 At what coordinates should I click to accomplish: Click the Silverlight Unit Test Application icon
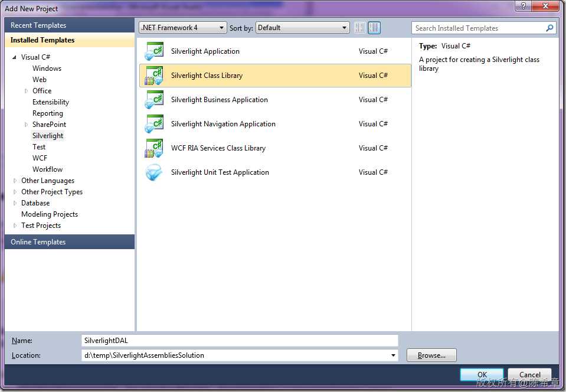pyautogui.click(x=154, y=172)
